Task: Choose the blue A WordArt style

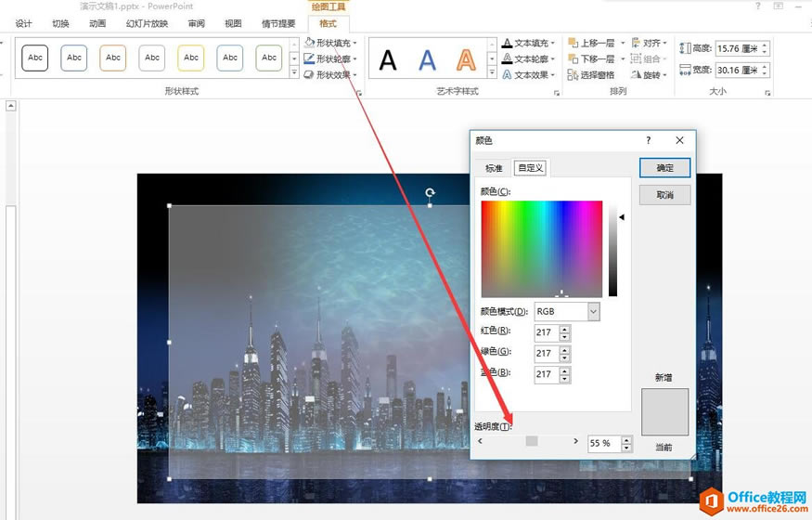Action: click(x=427, y=60)
